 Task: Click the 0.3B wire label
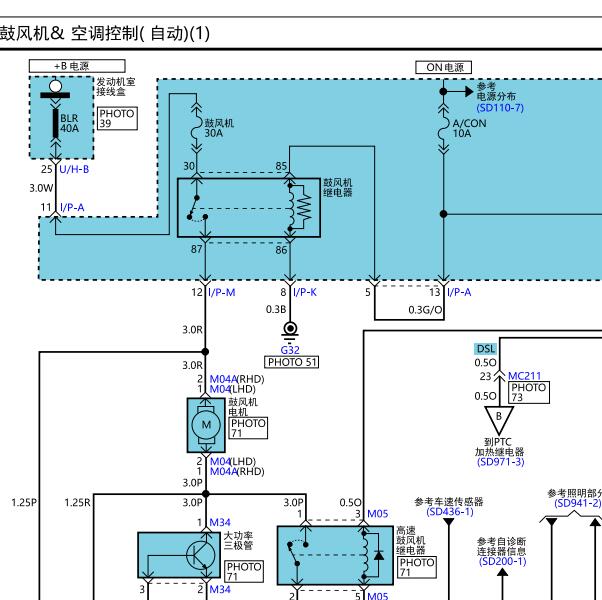coord(276,309)
